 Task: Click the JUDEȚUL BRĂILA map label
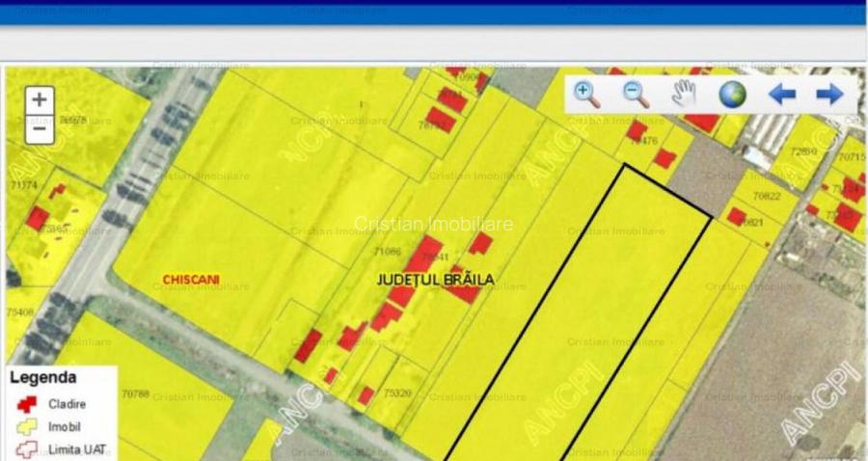coord(435,280)
